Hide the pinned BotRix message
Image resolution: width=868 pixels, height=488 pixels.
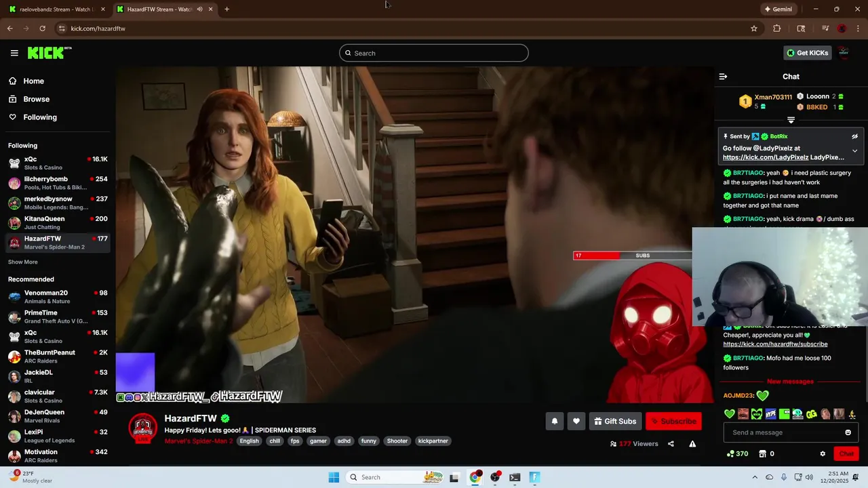[854, 136]
